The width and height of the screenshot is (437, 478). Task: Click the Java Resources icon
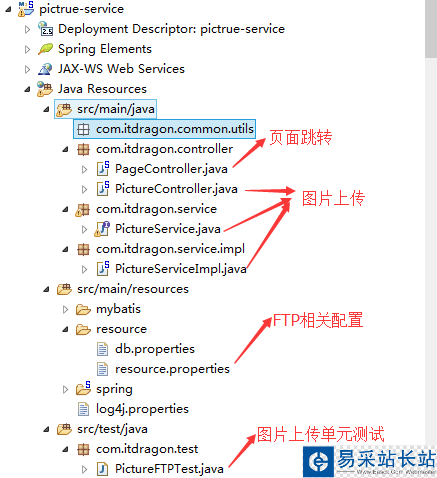[x=45, y=89]
